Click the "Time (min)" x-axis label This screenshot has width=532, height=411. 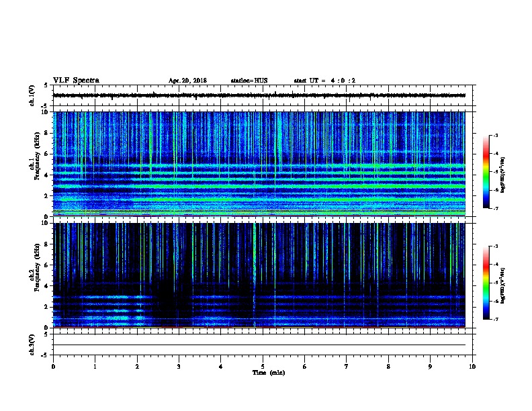click(269, 373)
